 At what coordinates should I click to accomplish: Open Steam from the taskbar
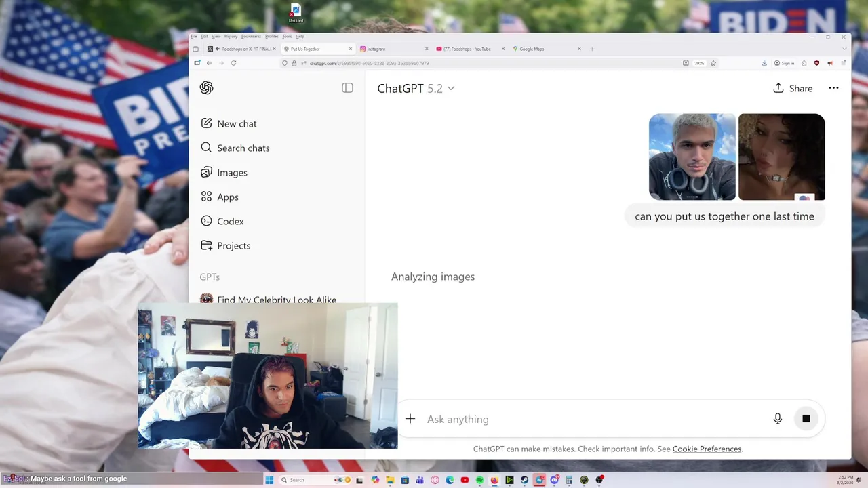point(524,480)
